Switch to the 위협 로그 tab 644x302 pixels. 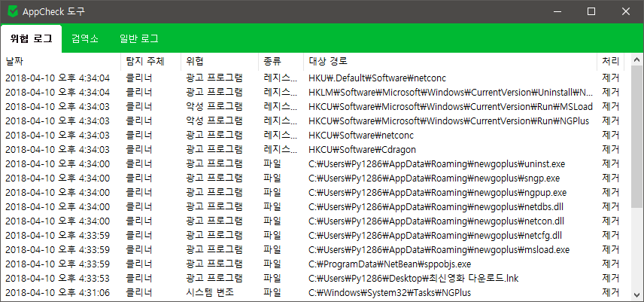tap(31, 39)
